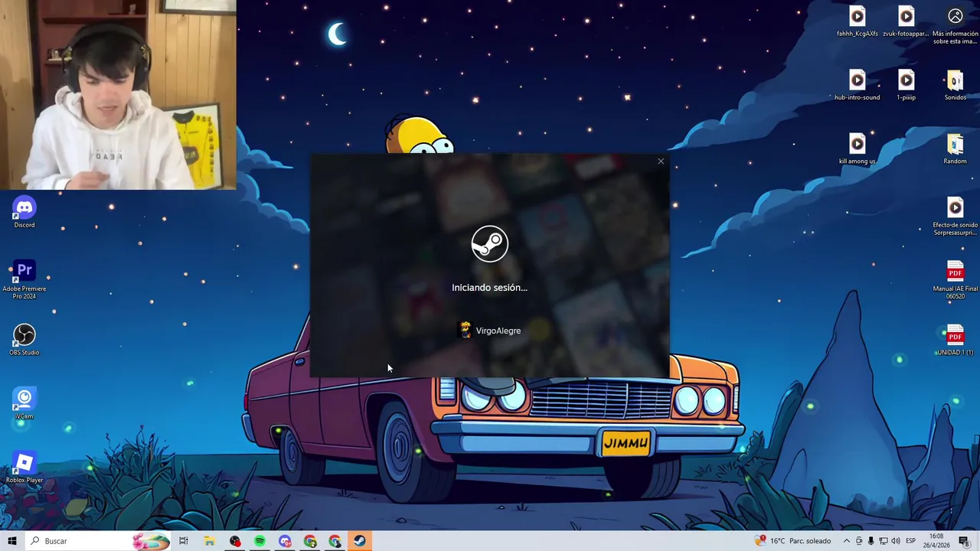Image resolution: width=980 pixels, height=551 pixels.
Task: Open Task View from the taskbar
Action: [184, 541]
